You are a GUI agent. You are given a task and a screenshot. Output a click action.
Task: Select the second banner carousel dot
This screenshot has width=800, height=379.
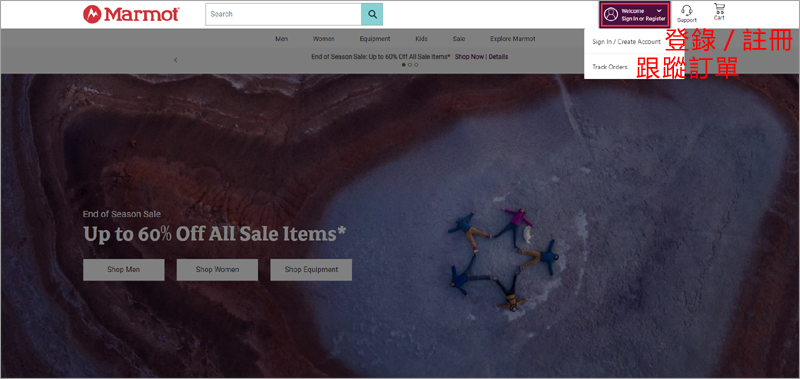[410, 65]
